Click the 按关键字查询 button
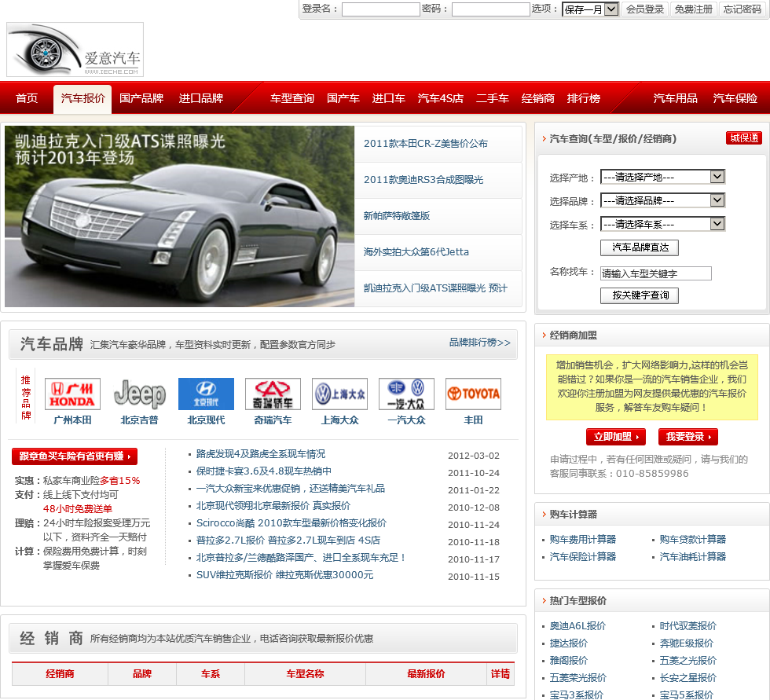 coord(640,295)
